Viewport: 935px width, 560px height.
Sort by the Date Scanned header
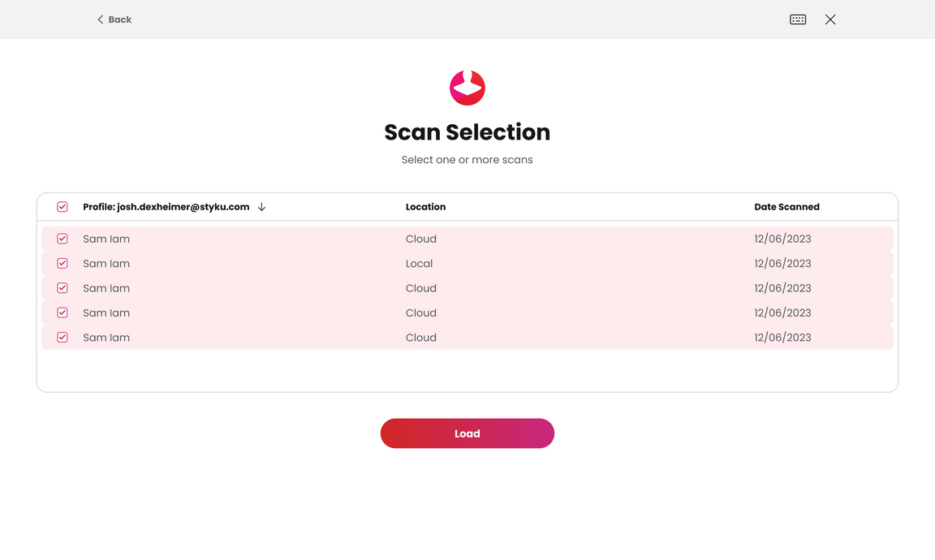[x=786, y=207]
